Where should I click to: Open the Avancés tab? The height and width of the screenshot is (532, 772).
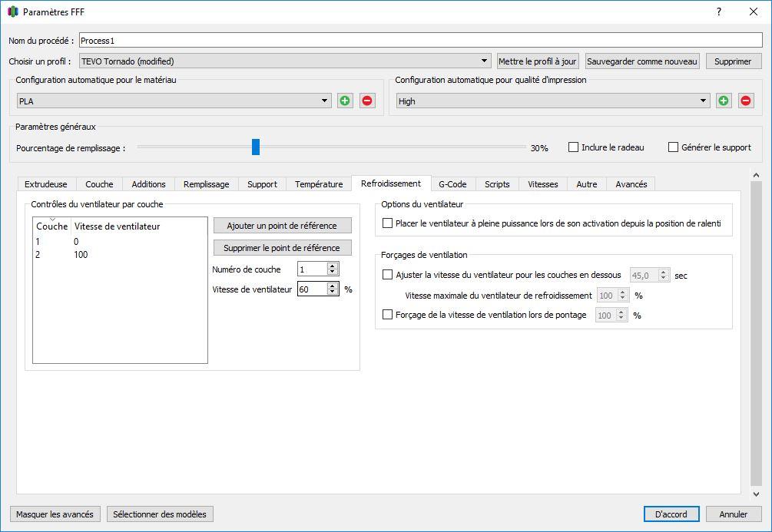click(631, 184)
